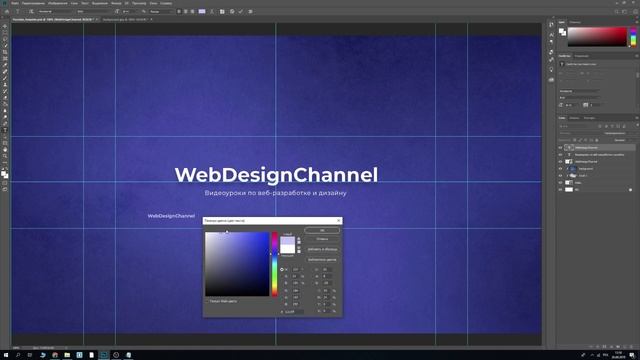Open the Редактирование menu
The width and height of the screenshot is (640, 360).
pyautogui.click(x=33, y=3)
